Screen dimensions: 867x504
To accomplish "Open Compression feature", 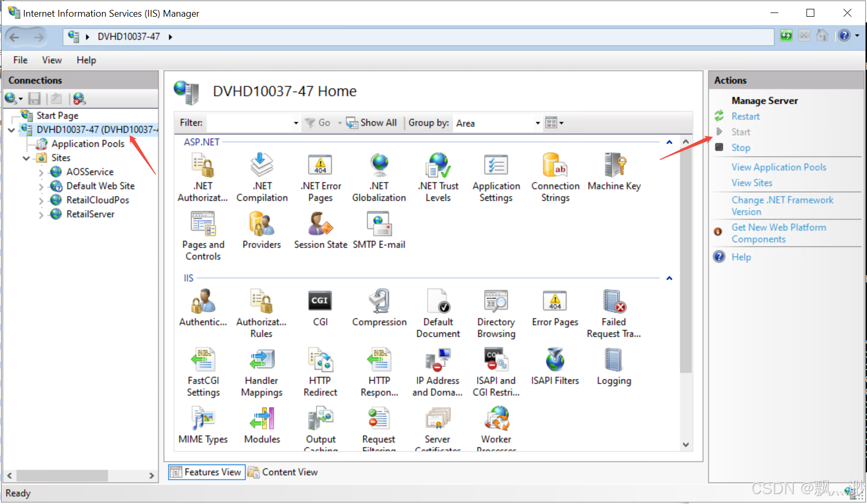I will pos(379,308).
